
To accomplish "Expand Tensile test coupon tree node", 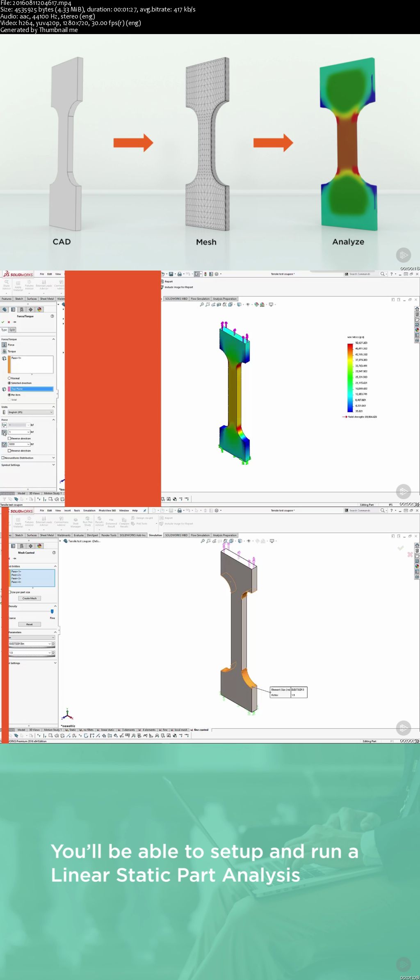I will (60, 541).
